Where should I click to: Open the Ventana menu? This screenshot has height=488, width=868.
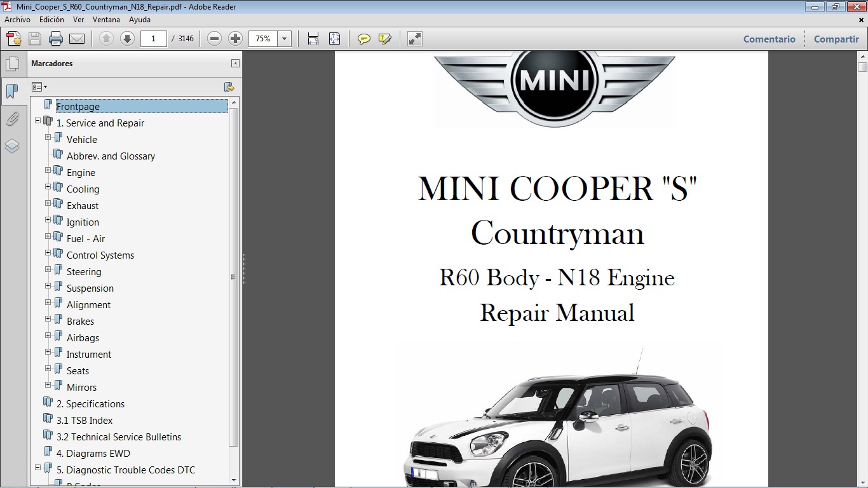pos(106,20)
